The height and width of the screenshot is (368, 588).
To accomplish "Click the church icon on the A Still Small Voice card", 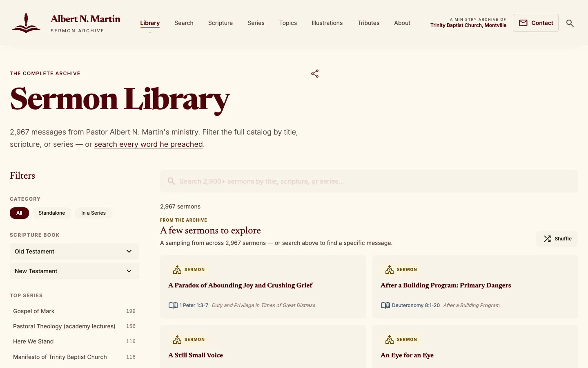I will coord(177,340).
